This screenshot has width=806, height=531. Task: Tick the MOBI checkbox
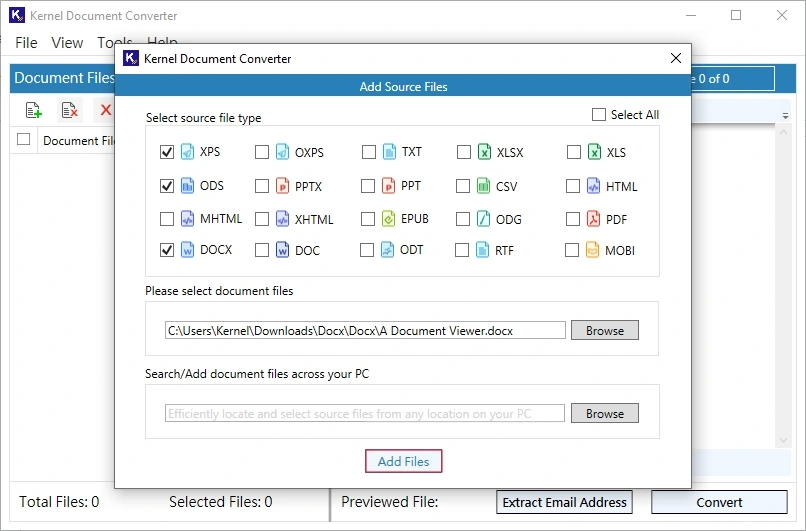(x=572, y=250)
